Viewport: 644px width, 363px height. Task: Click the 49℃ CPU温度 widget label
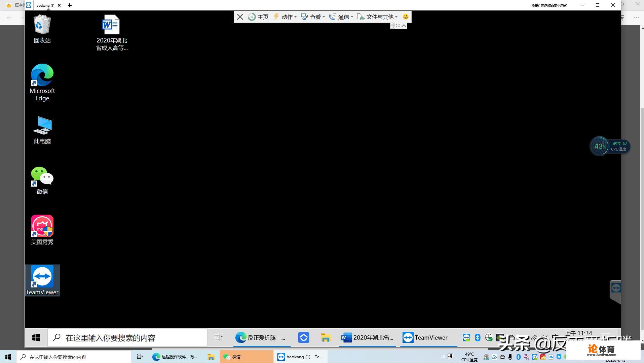pyautogui.click(x=619, y=146)
